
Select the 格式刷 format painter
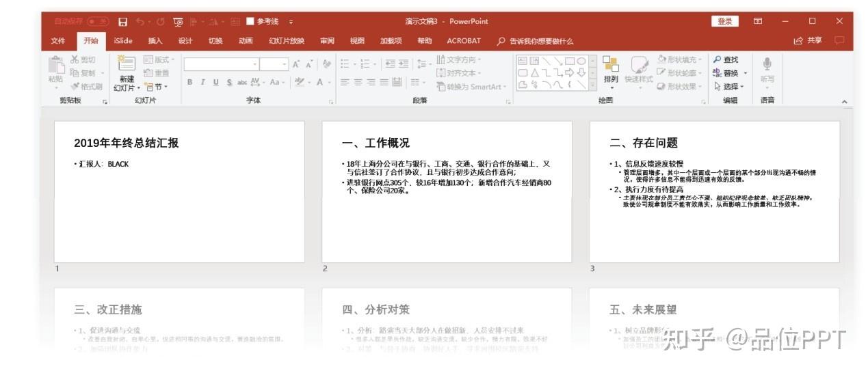[87, 87]
